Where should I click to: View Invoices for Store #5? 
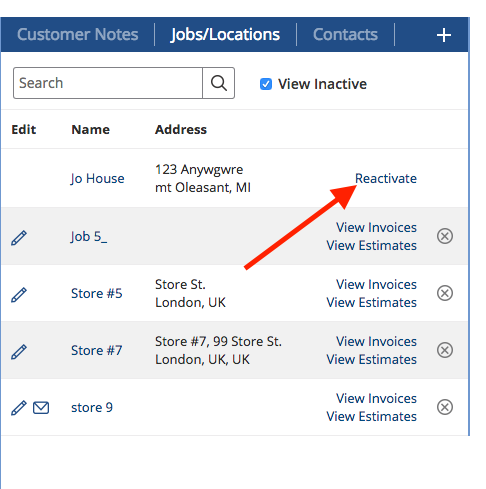(376, 284)
